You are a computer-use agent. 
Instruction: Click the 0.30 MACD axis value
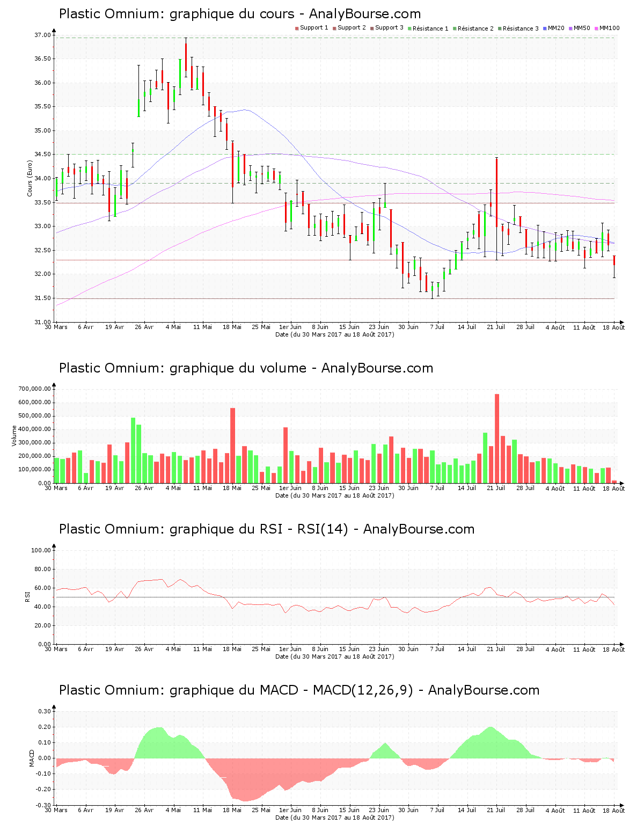45,711
